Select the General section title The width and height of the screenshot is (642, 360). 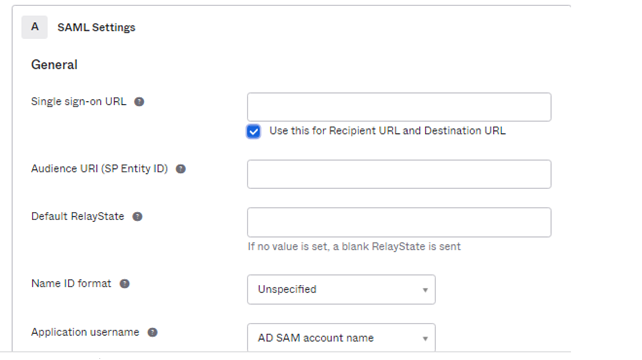[54, 65]
